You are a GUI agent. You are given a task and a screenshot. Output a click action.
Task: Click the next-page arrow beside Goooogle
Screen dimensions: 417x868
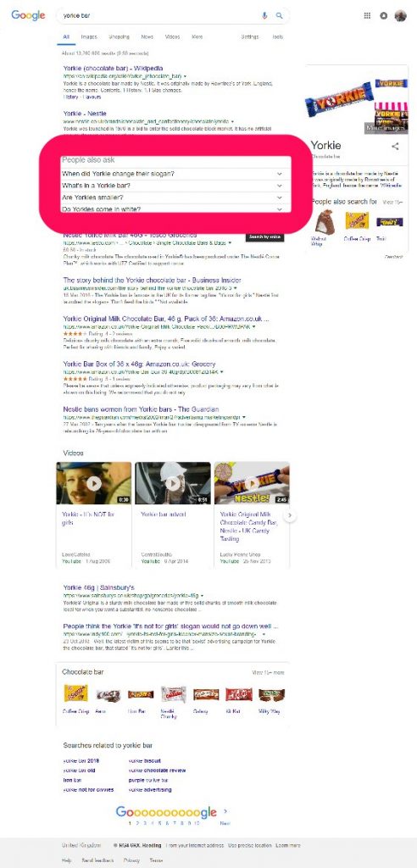point(225,811)
